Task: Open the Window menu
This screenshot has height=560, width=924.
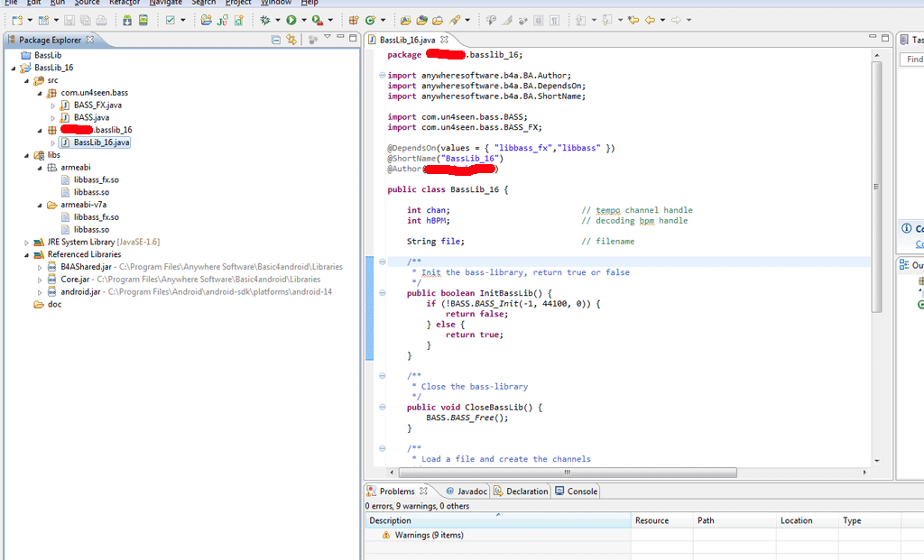Action: click(x=276, y=3)
